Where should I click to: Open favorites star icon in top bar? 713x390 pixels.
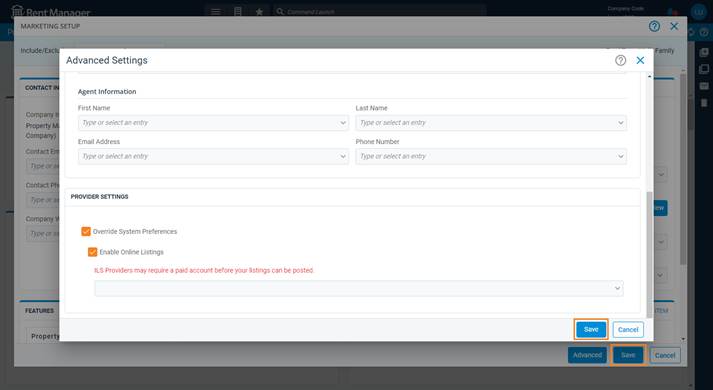[x=259, y=11]
